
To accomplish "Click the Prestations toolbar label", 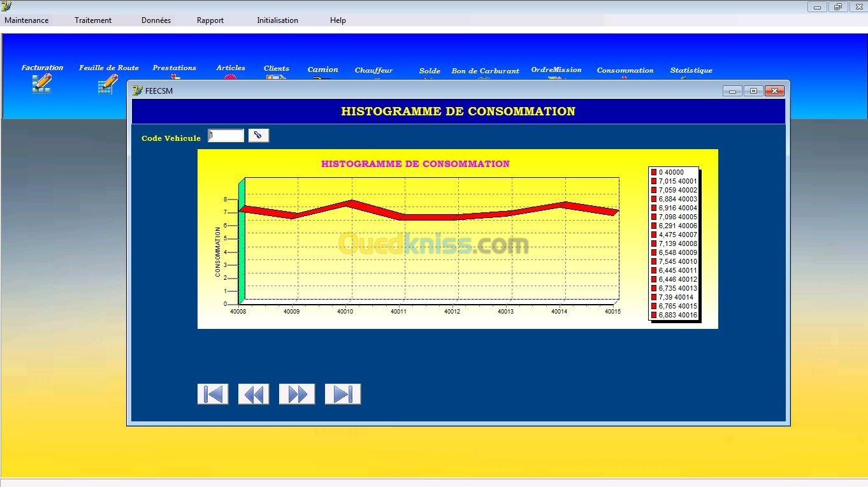I will [x=174, y=68].
